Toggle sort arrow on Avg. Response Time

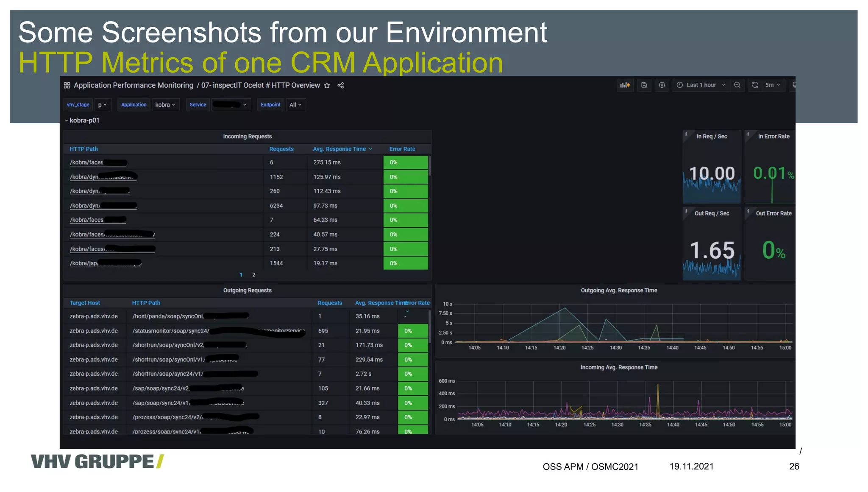(370, 149)
